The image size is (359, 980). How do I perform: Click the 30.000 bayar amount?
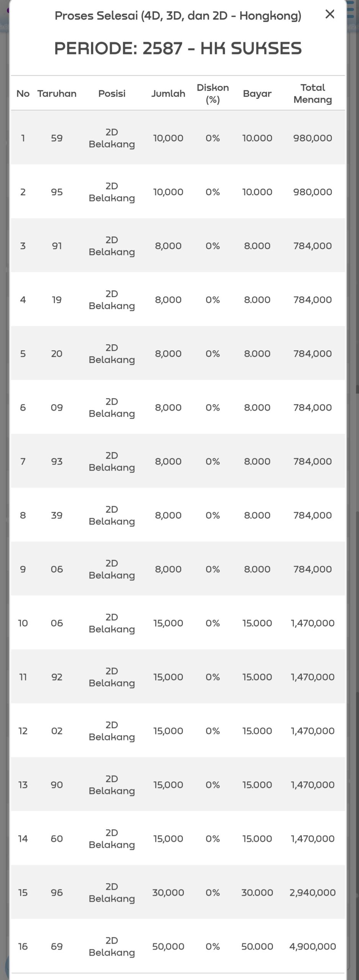257,892
